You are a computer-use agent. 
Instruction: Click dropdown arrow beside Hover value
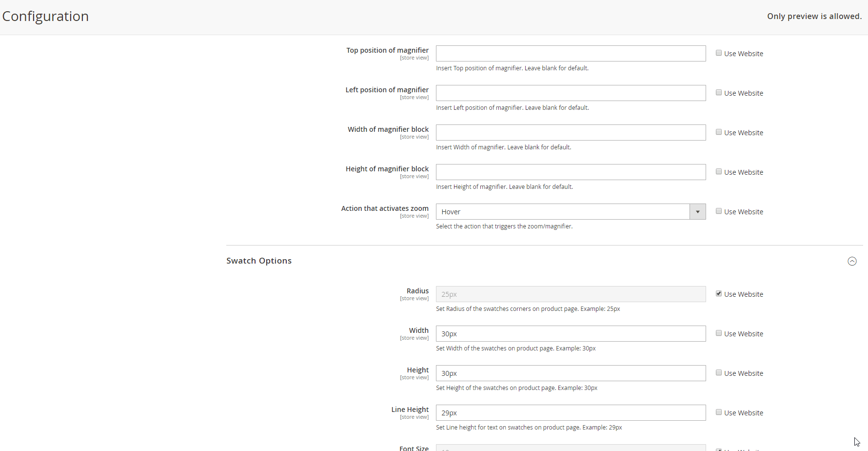[697, 212]
